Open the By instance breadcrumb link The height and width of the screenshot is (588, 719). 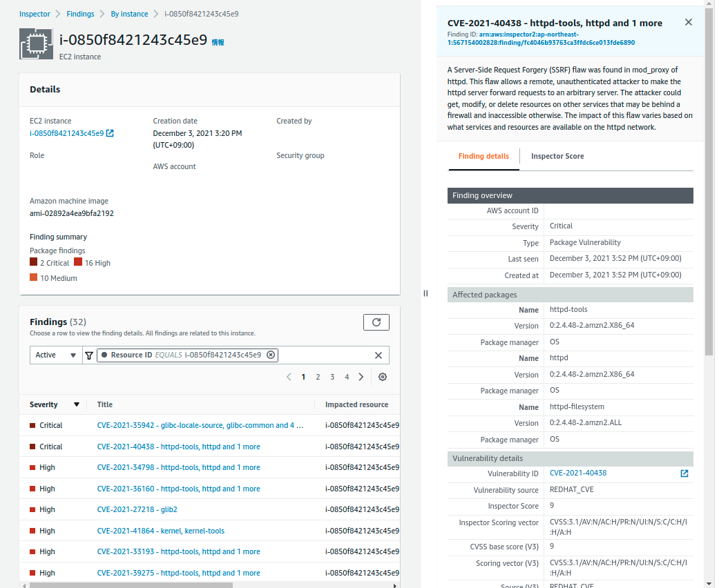129,14
